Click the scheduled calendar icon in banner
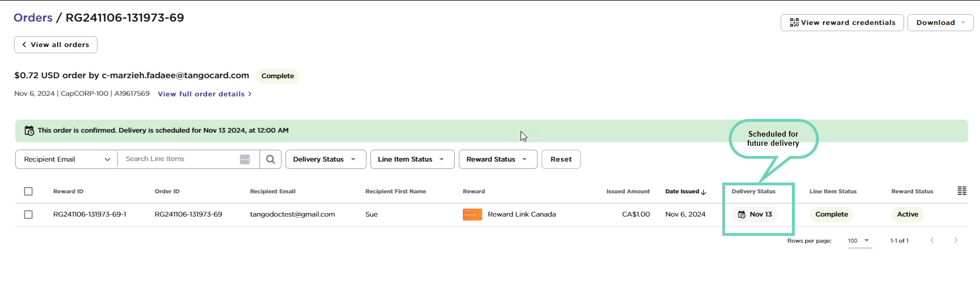980x305 pixels. click(29, 130)
